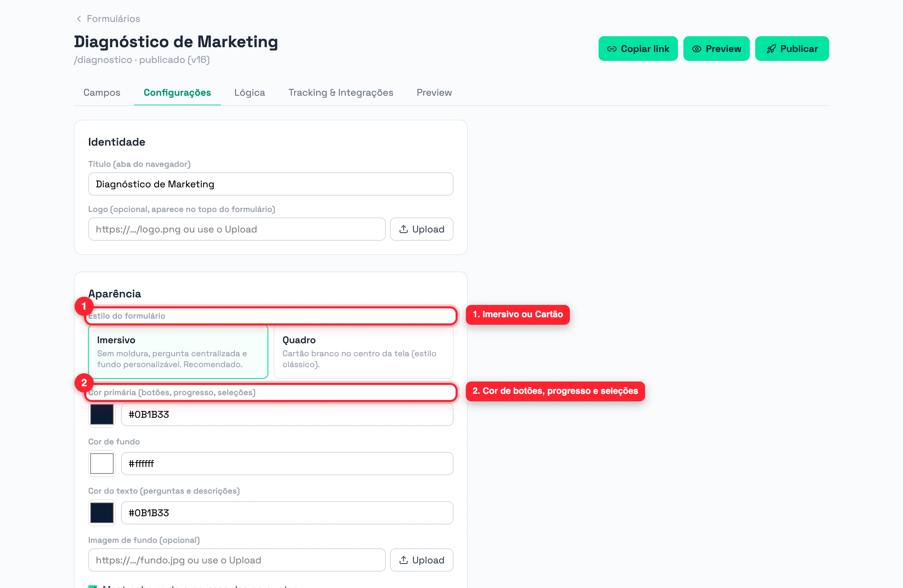Select the Imersivo form style option
Viewport: 903px width, 588px height.
click(178, 352)
